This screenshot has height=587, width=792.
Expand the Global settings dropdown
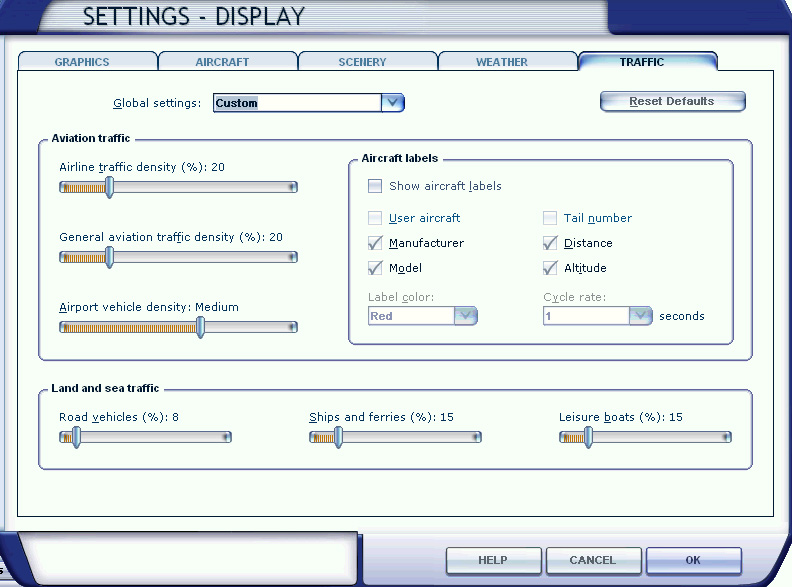392,102
